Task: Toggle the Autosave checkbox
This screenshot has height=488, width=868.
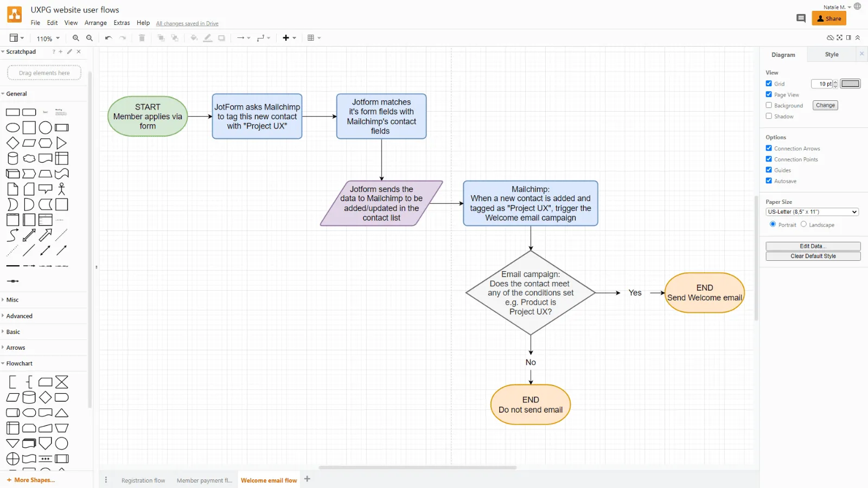Action: pos(769,181)
